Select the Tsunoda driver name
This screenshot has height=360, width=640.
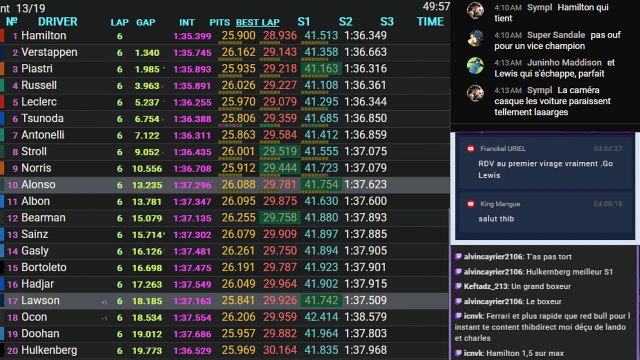tap(42, 118)
